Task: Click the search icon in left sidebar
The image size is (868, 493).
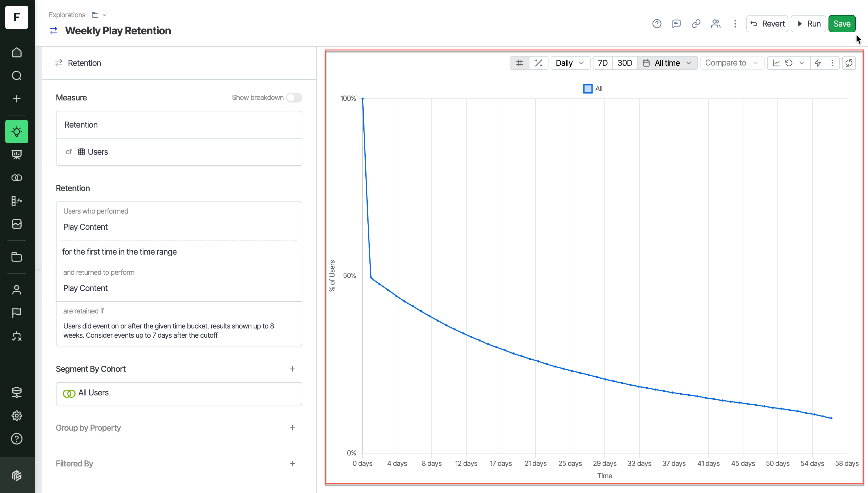Action: coord(16,76)
